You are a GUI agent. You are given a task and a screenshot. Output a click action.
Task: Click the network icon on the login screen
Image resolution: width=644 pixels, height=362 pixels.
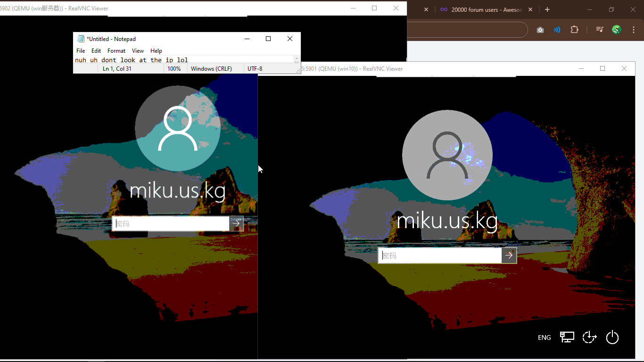click(x=567, y=337)
